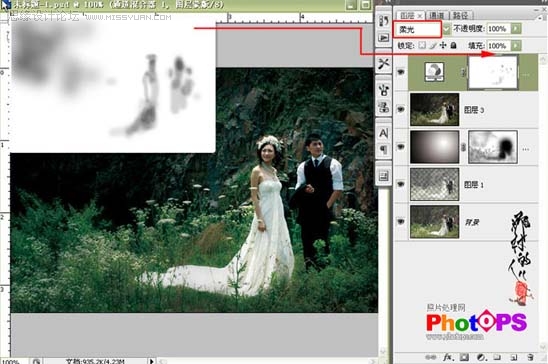Click the horizontal scrollbar of document window

[x=267, y=361]
